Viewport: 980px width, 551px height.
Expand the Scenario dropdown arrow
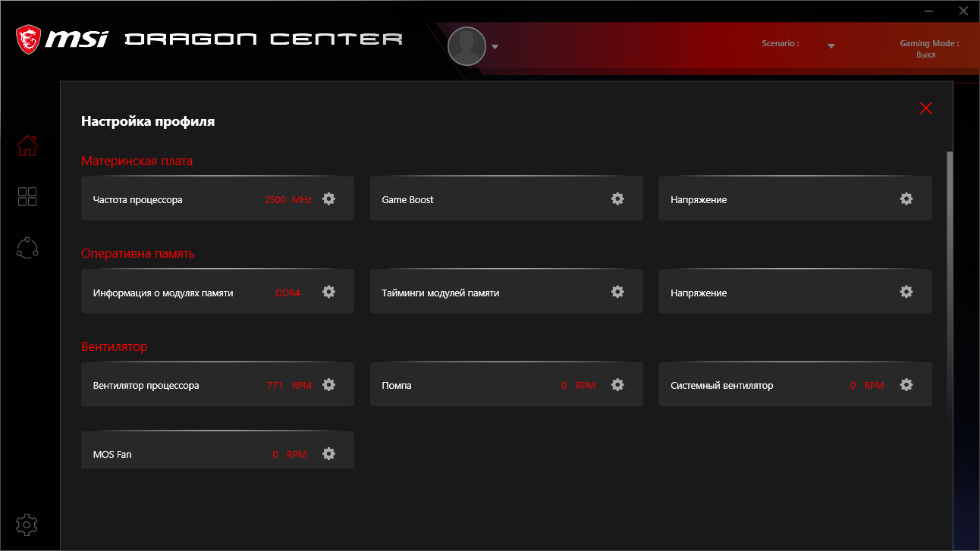[831, 46]
